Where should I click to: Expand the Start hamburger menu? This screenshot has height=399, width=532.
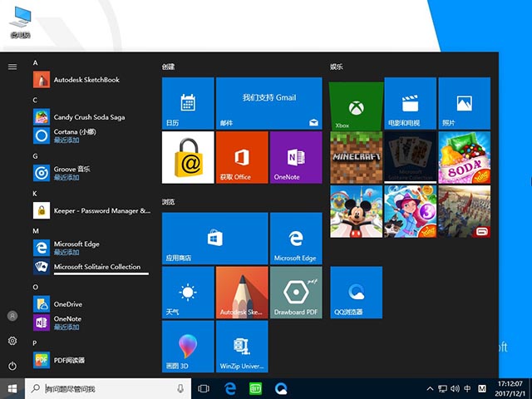[12, 66]
